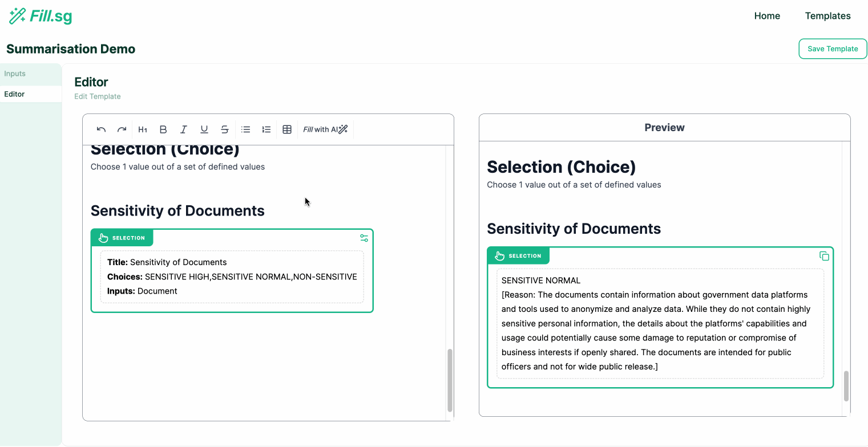Screen dimensions: 868x447
Task: Toggle underline formatting
Action: pos(204,129)
